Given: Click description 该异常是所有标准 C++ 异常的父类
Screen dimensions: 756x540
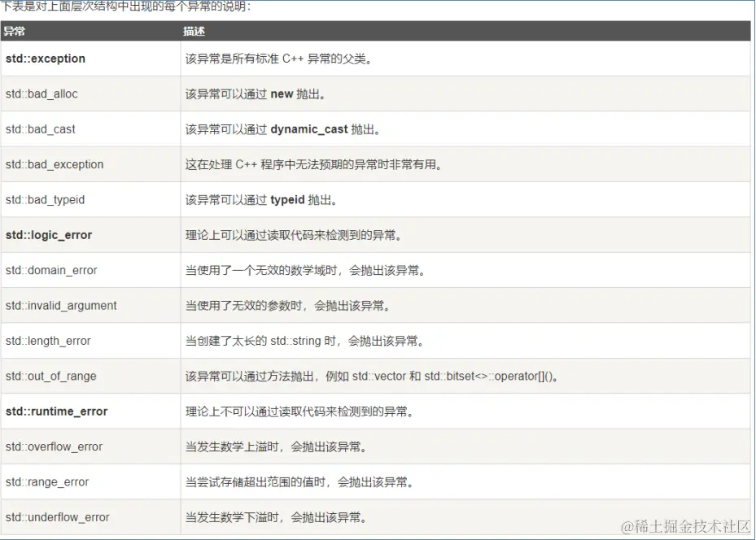Looking at the screenshot, I should pyautogui.click(x=278, y=59).
